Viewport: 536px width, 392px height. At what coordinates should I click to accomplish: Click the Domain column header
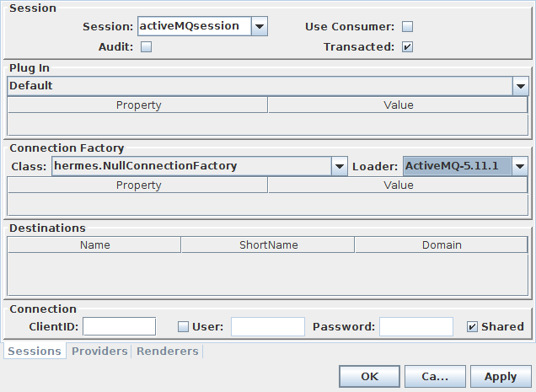[x=442, y=245]
